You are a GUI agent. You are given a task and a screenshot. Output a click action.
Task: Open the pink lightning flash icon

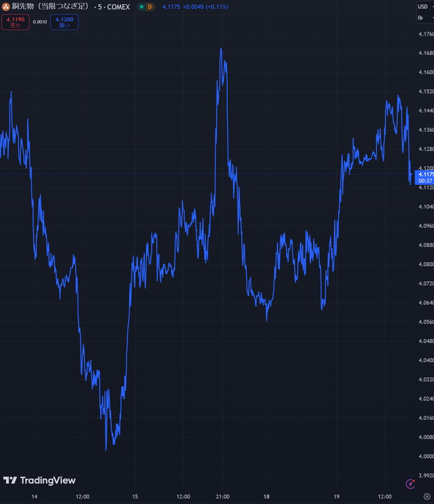(409, 483)
